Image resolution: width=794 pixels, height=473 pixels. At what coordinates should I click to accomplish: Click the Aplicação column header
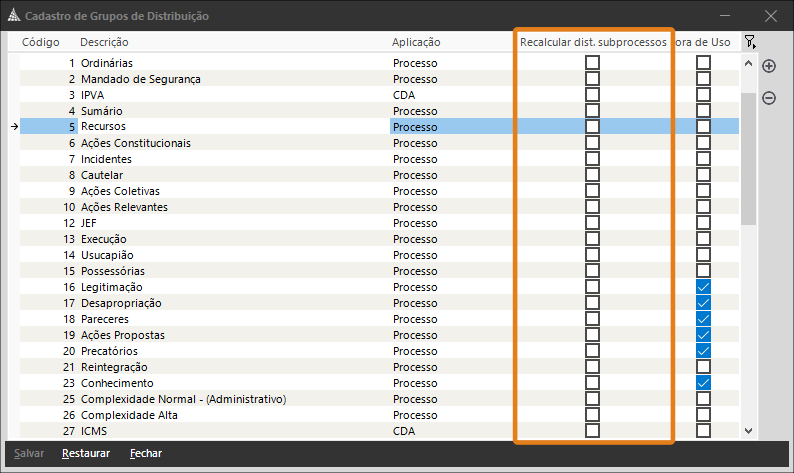[x=416, y=42]
